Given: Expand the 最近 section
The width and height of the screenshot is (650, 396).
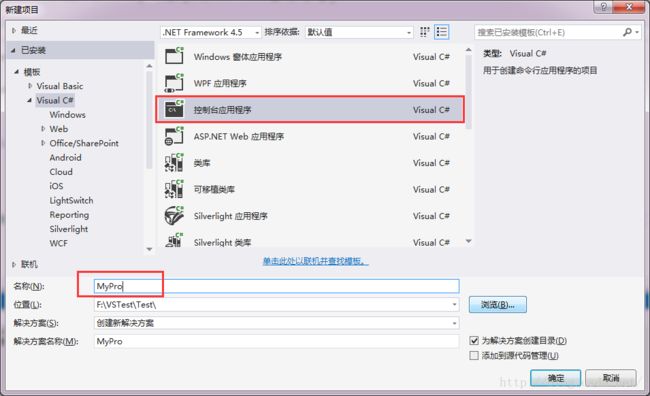Looking at the screenshot, I should (x=14, y=30).
